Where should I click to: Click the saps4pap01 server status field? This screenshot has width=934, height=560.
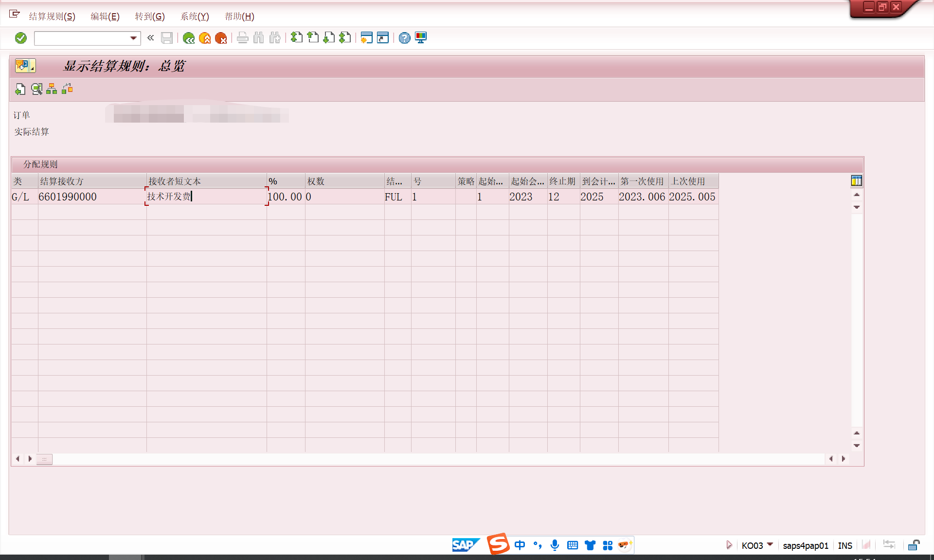coord(805,545)
